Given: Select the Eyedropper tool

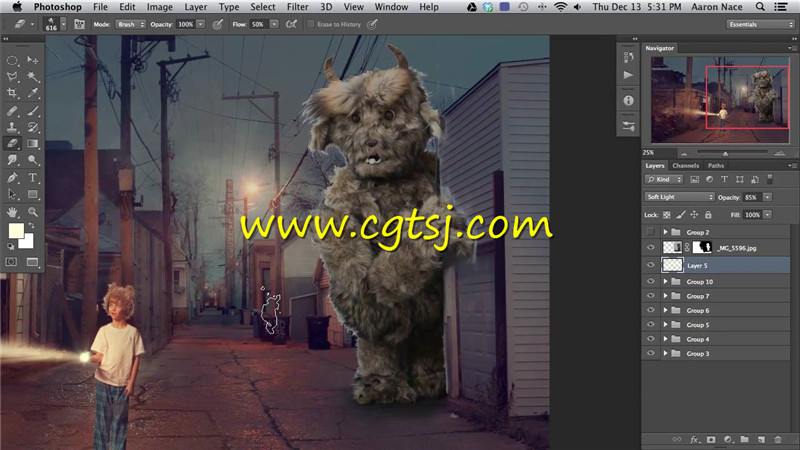Looking at the screenshot, I should point(33,93).
